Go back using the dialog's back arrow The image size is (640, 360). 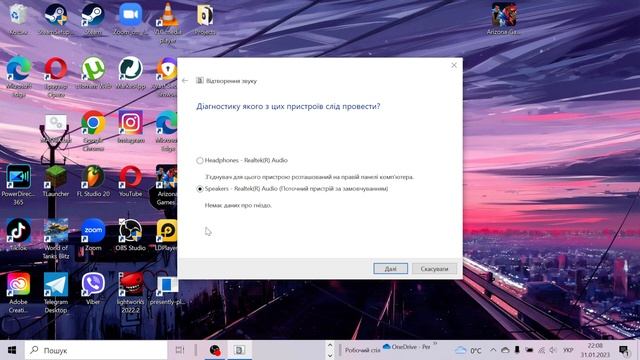[185, 81]
